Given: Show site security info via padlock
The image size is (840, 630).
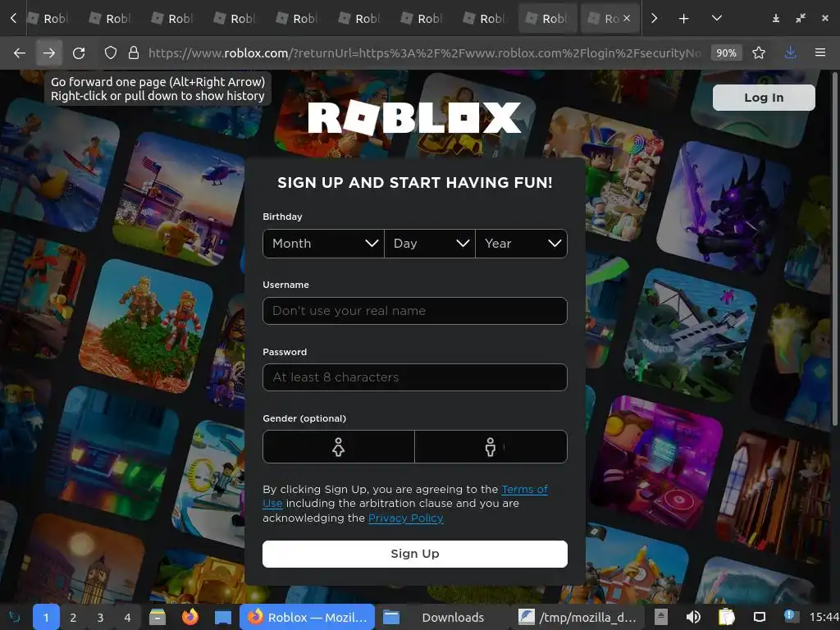Looking at the screenshot, I should [134, 52].
